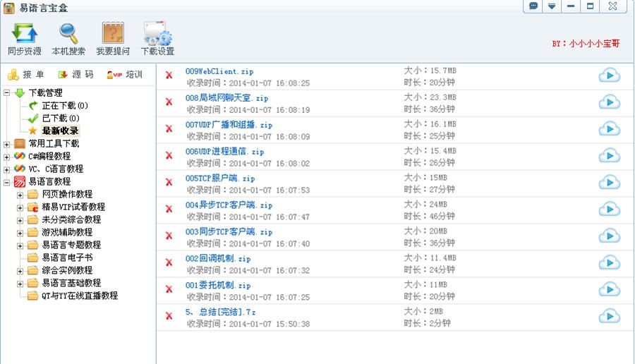Play cloud button for 008局域网聊天室.zip
635x364 pixels.
tap(609, 102)
